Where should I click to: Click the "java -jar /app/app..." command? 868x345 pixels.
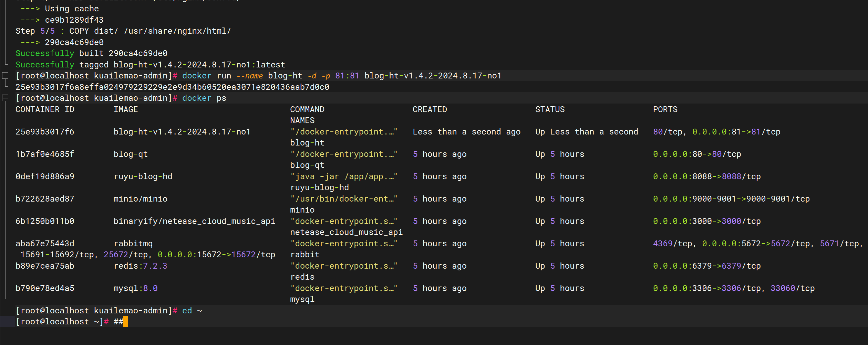pos(344,176)
